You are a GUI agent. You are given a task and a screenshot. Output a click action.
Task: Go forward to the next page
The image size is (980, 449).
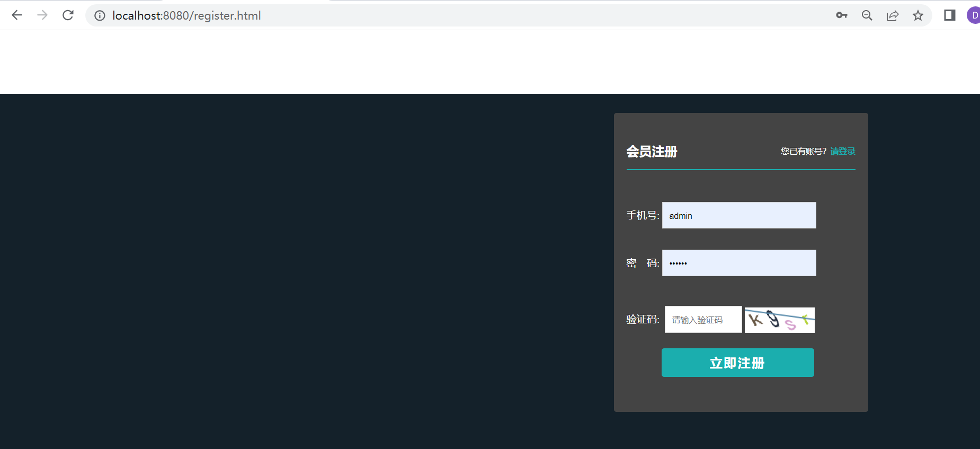42,15
